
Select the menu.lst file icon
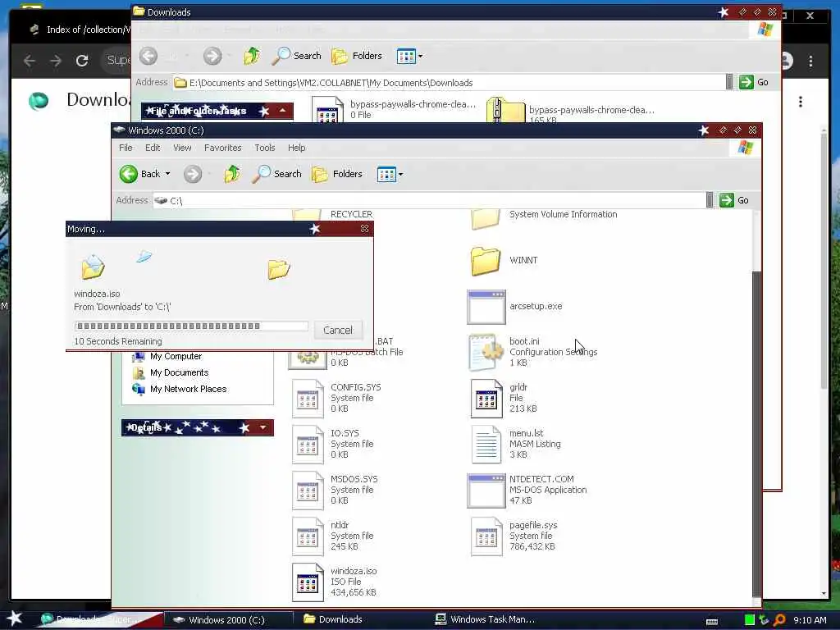pyautogui.click(x=486, y=445)
